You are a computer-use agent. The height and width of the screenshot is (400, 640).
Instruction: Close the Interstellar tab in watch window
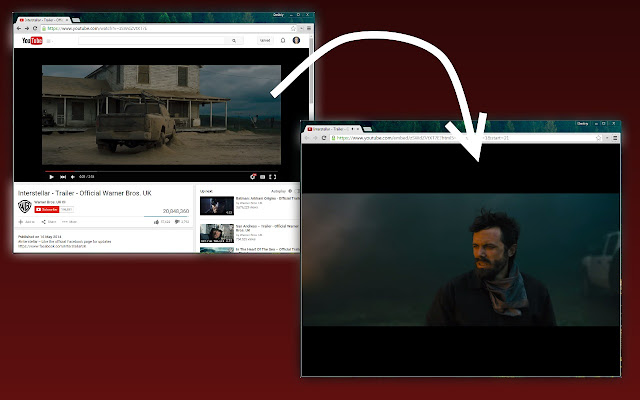67,20
